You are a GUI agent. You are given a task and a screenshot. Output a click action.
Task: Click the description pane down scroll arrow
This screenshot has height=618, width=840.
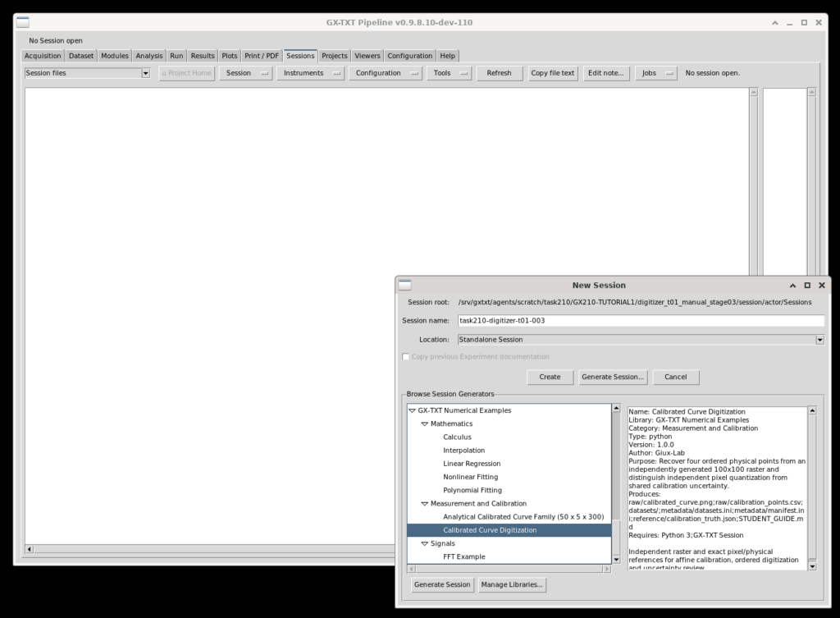(812, 566)
